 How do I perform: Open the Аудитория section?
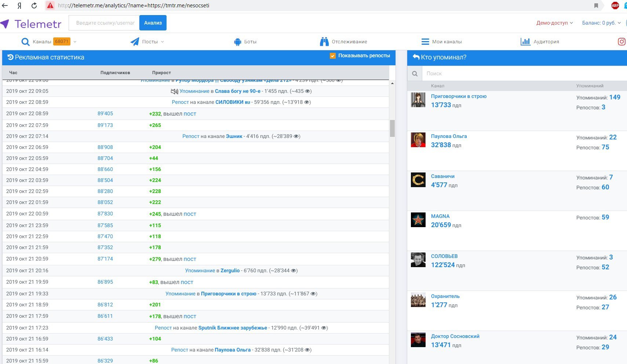546,41
